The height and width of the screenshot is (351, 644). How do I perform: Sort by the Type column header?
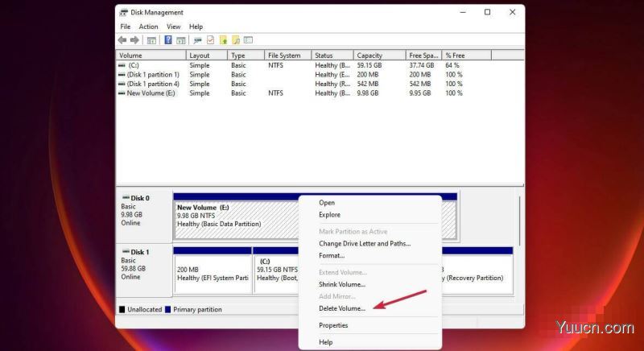click(x=246, y=56)
